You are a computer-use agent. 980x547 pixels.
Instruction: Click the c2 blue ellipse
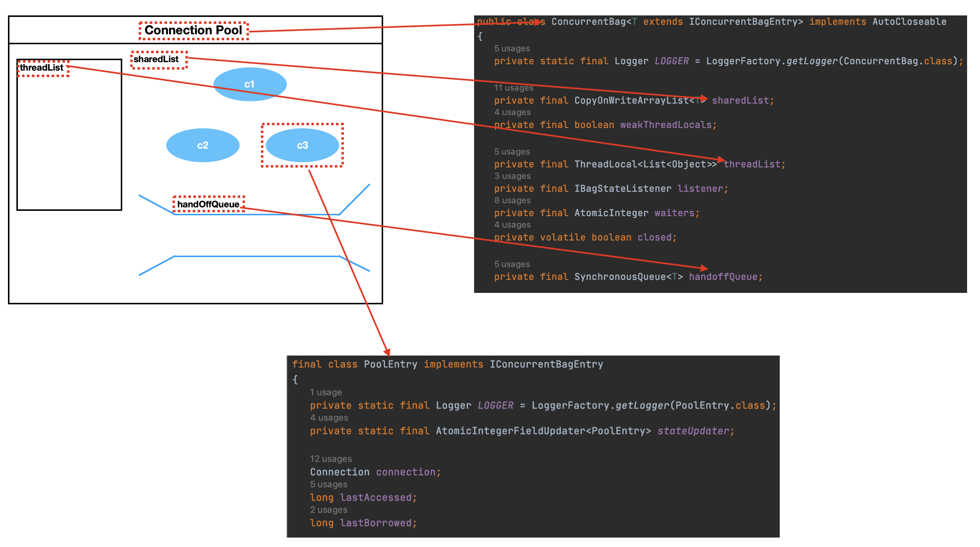pyautogui.click(x=203, y=145)
